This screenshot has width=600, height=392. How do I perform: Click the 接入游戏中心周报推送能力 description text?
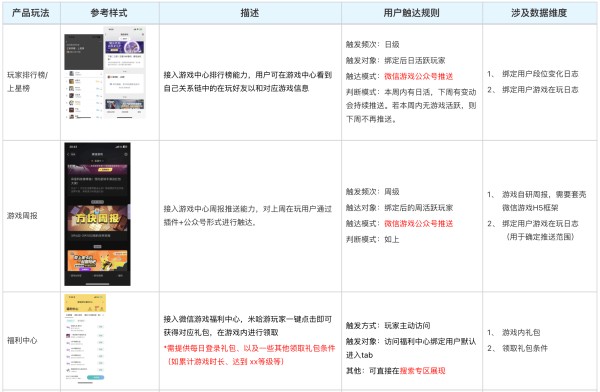pos(248,216)
